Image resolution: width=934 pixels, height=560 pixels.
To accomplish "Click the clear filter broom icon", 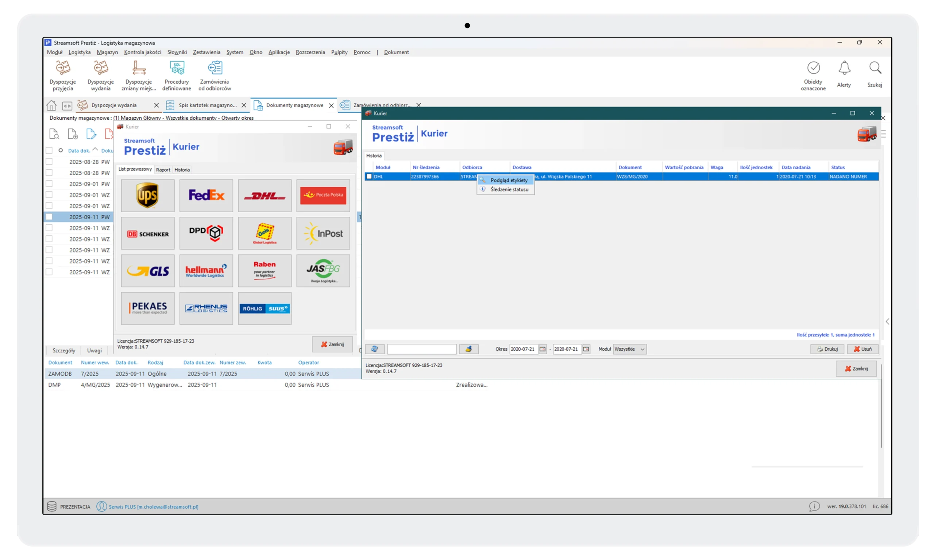I will (x=469, y=349).
